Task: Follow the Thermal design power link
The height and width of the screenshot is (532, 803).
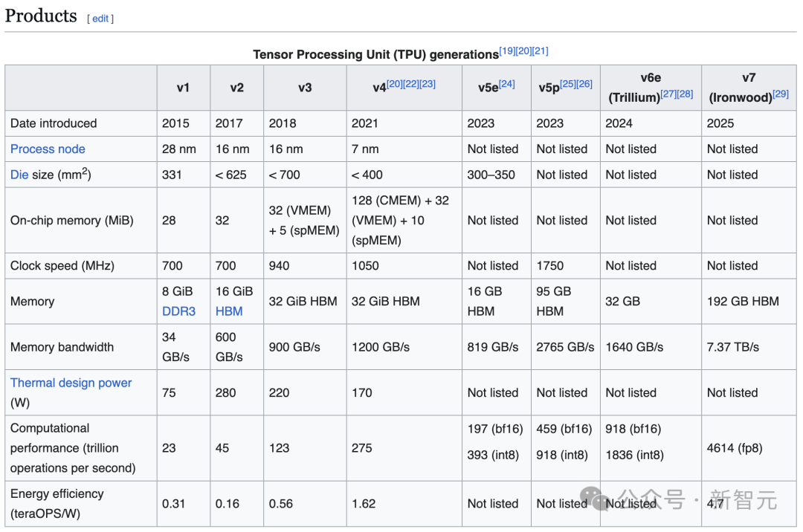Action: (x=71, y=383)
